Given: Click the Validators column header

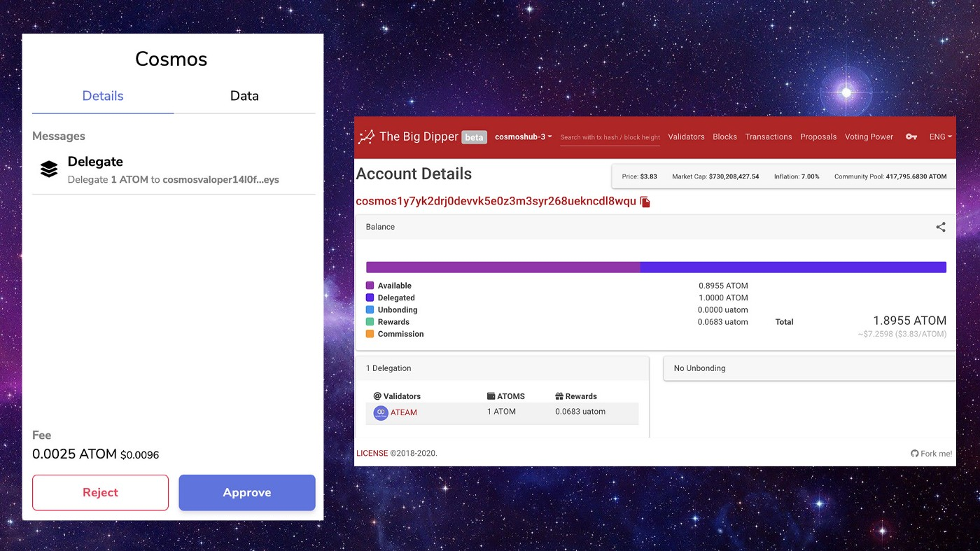Looking at the screenshot, I should pos(397,396).
